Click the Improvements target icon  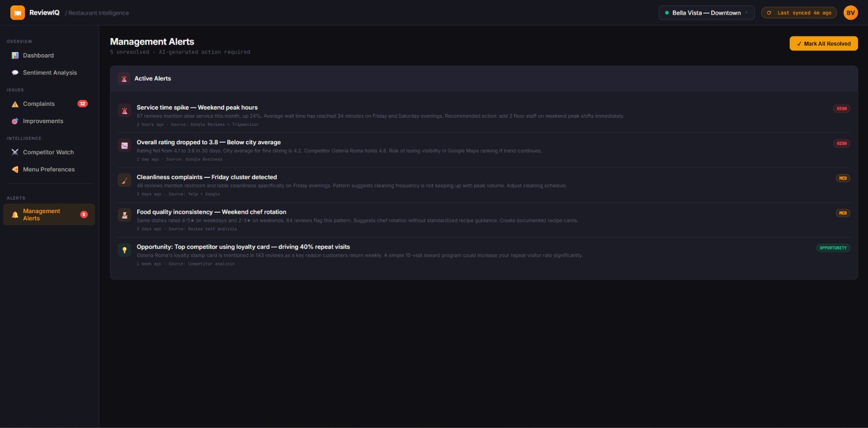[x=15, y=122]
